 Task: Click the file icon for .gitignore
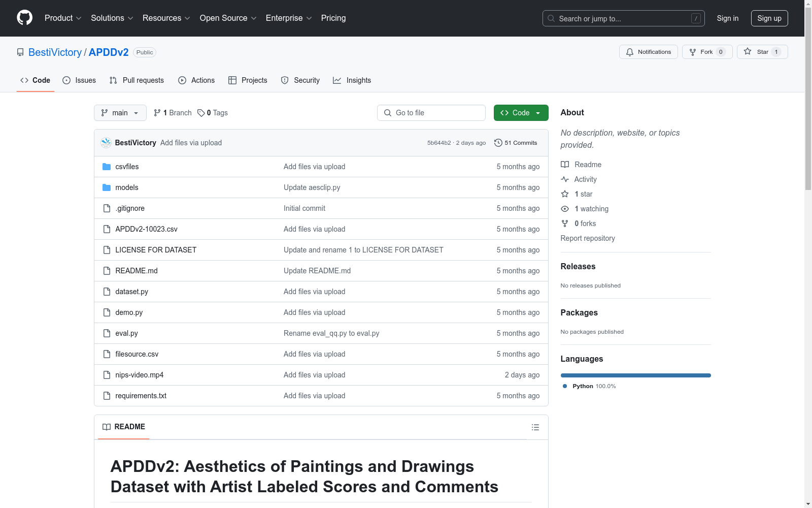pyautogui.click(x=107, y=208)
